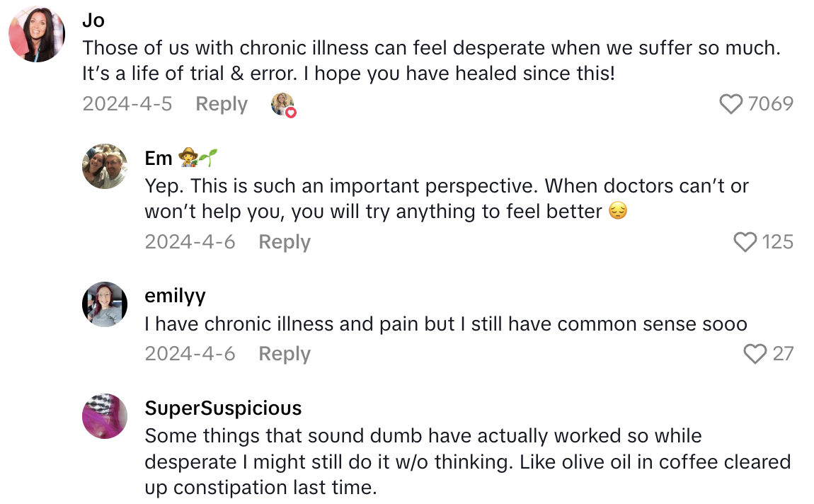View emilyy's profile picture

[104, 304]
